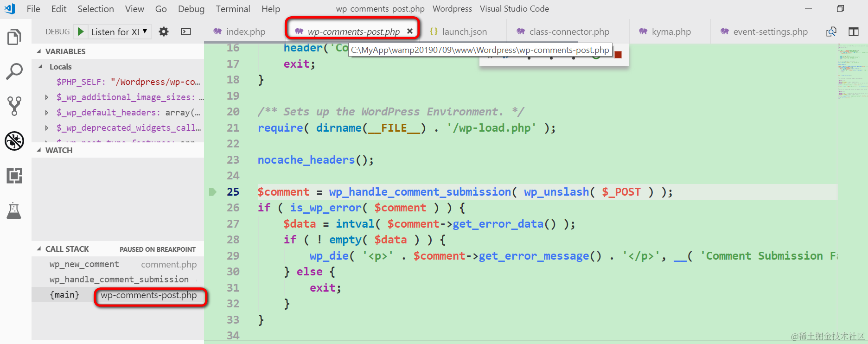Open the Test beaker icon view
Image resolution: width=868 pixels, height=344 pixels.
point(14,211)
